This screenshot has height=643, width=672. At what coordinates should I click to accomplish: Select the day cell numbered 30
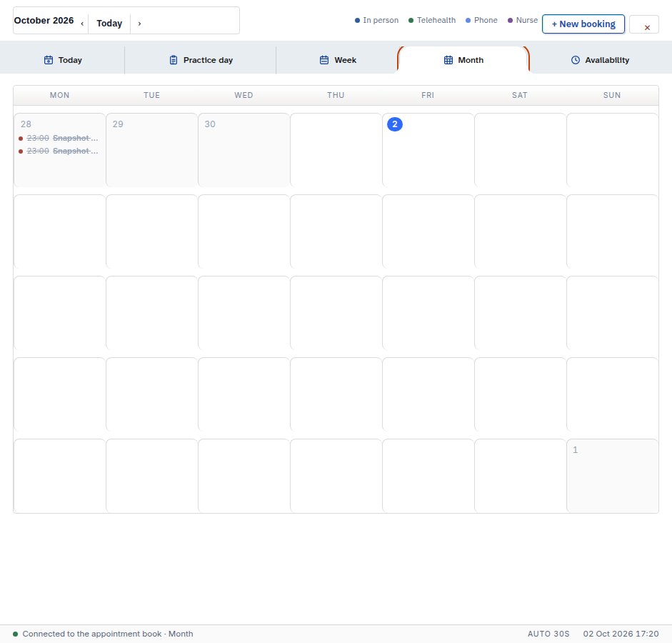tap(244, 150)
